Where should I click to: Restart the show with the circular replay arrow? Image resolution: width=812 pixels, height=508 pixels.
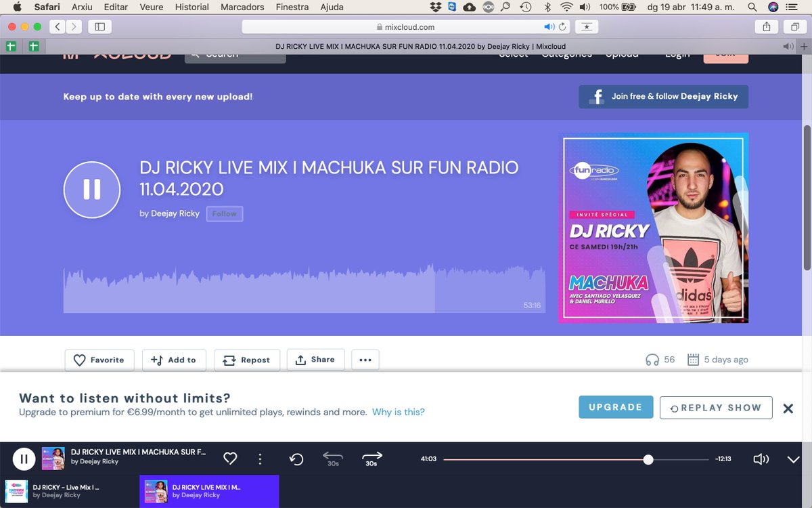click(296, 459)
